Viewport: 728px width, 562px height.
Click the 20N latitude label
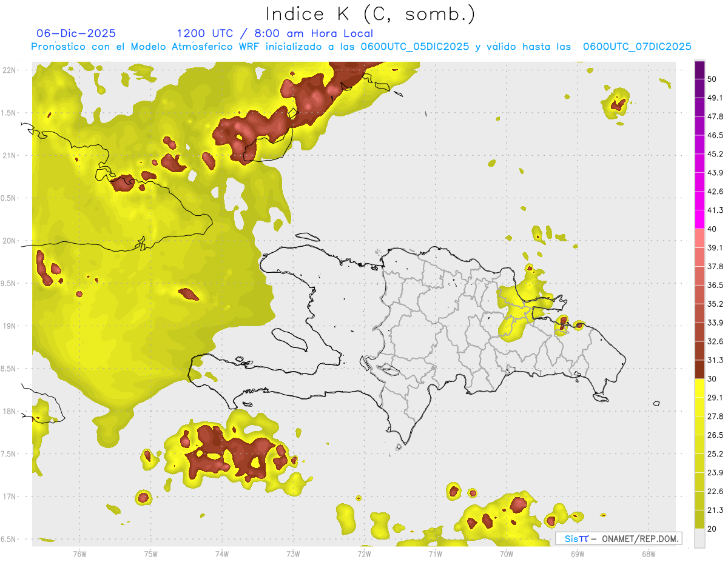point(10,241)
